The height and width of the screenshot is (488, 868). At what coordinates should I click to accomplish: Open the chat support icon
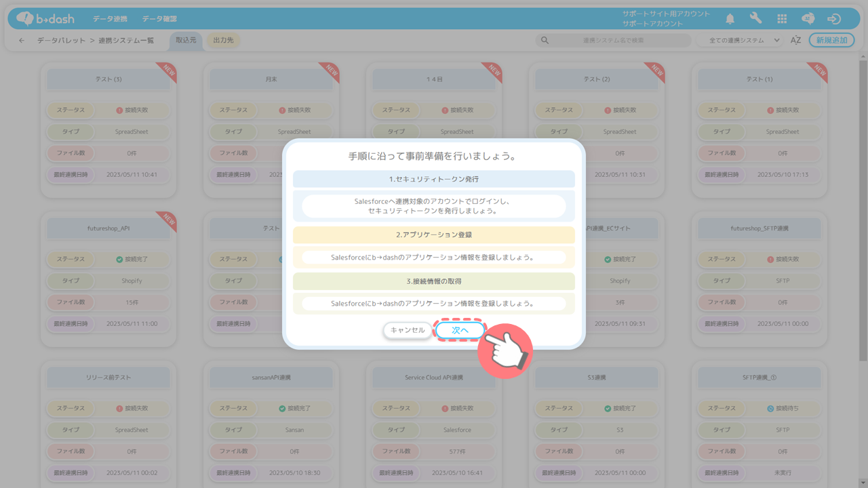pyautogui.click(x=808, y=19)
